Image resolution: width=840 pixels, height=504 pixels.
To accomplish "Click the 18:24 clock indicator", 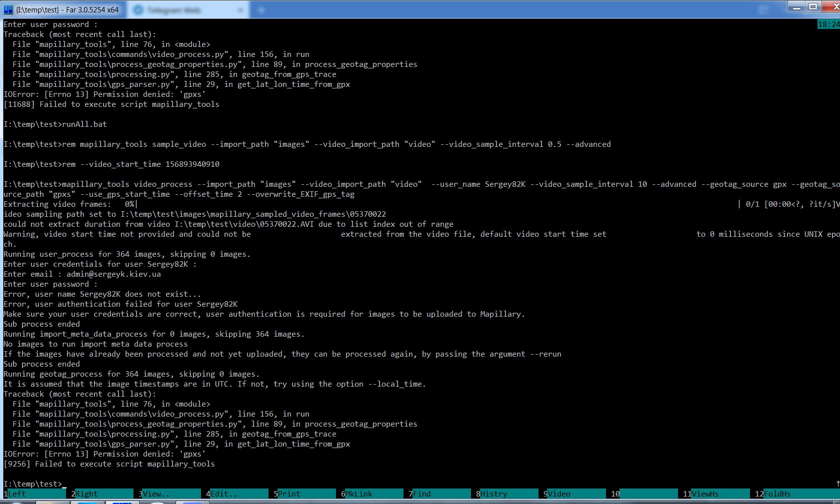I will [x=828, y=24].
